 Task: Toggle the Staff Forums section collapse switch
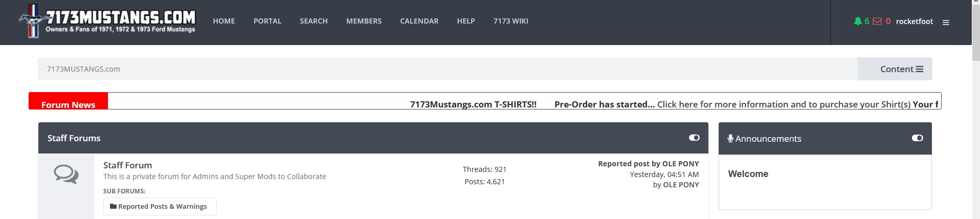tap(694, 138)
